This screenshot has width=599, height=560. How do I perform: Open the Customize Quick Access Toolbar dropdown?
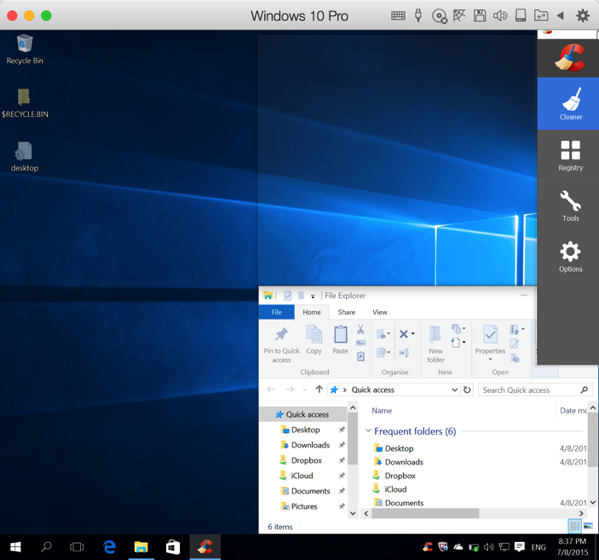(312, 296)
